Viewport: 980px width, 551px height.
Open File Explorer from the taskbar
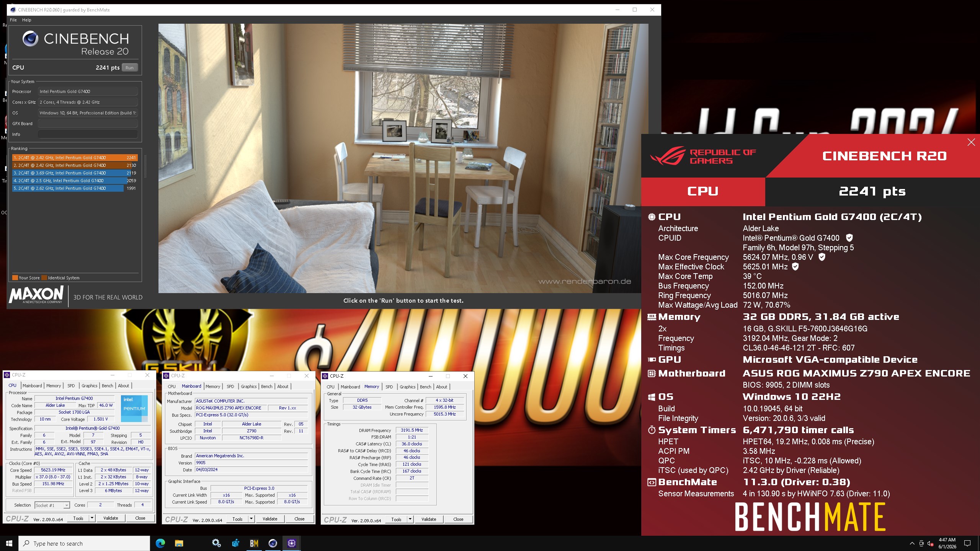(x=179, y=543)
